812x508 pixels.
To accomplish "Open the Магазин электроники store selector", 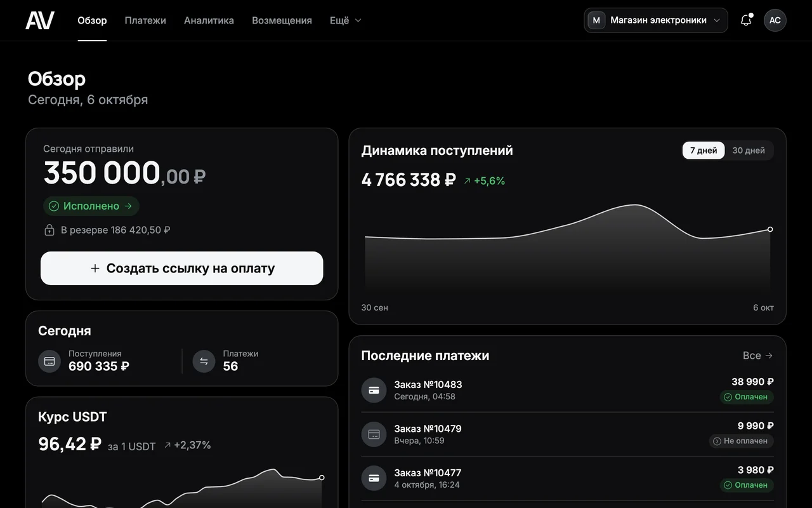I will (656, 20).
